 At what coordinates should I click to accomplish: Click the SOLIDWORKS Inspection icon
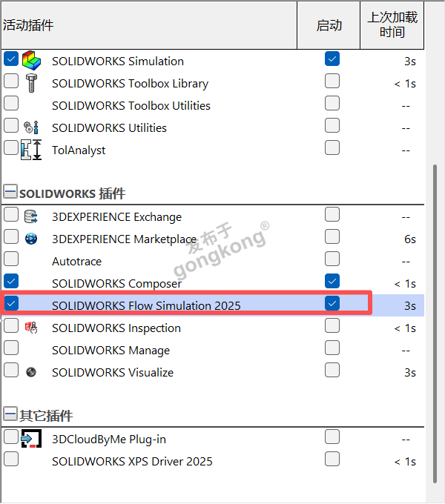tap(31, 328)
